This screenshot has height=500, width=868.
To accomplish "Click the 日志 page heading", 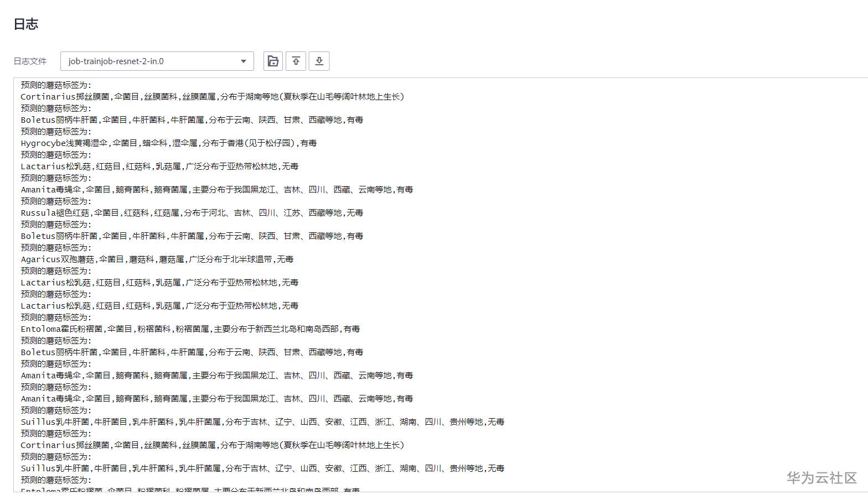I will pyautogui.click(x=25, y=24).
